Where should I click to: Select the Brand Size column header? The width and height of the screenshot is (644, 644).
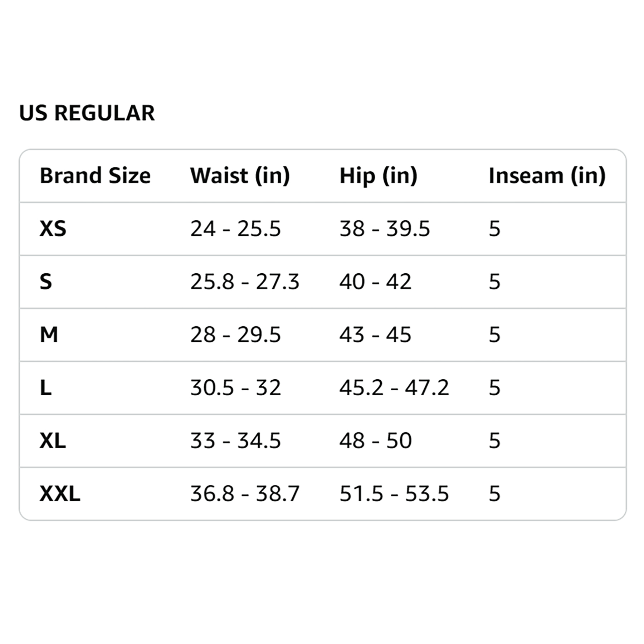point(95,176)
